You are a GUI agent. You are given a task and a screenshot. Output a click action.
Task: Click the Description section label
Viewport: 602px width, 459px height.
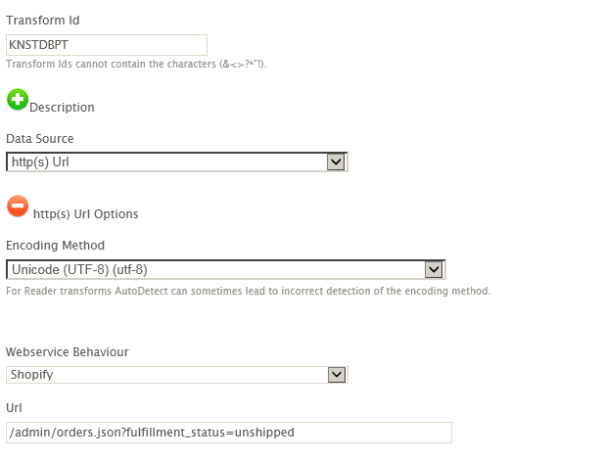pos(62,107)
